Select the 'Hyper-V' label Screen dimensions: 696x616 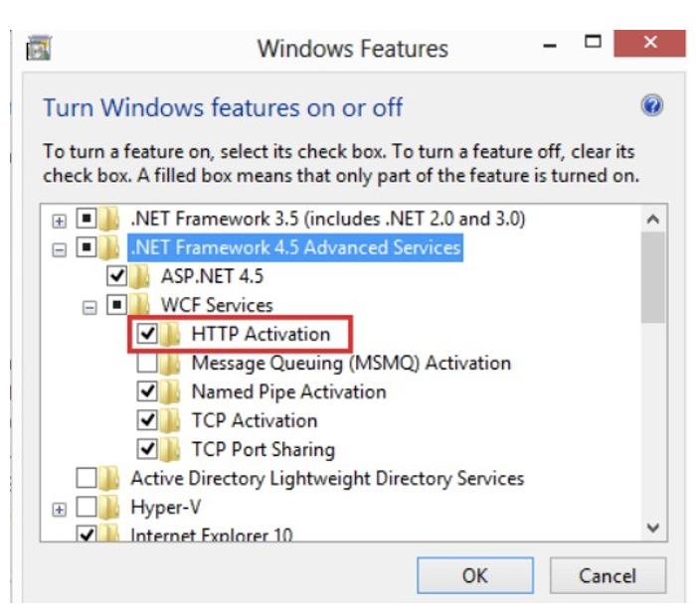click(x=166, y=508)
